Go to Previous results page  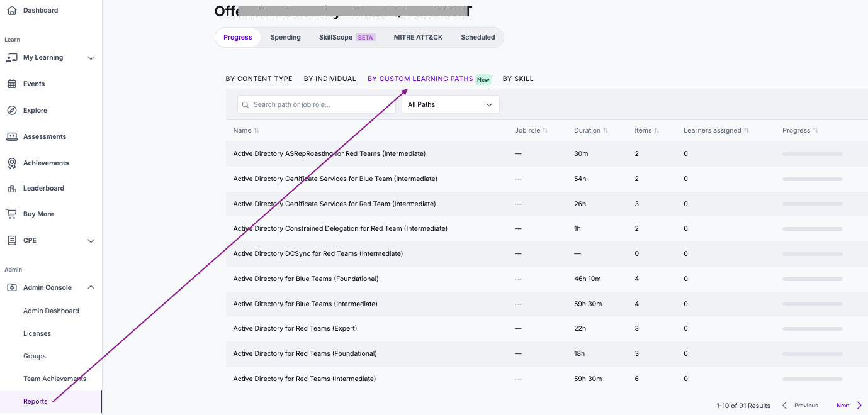(800, 406)
